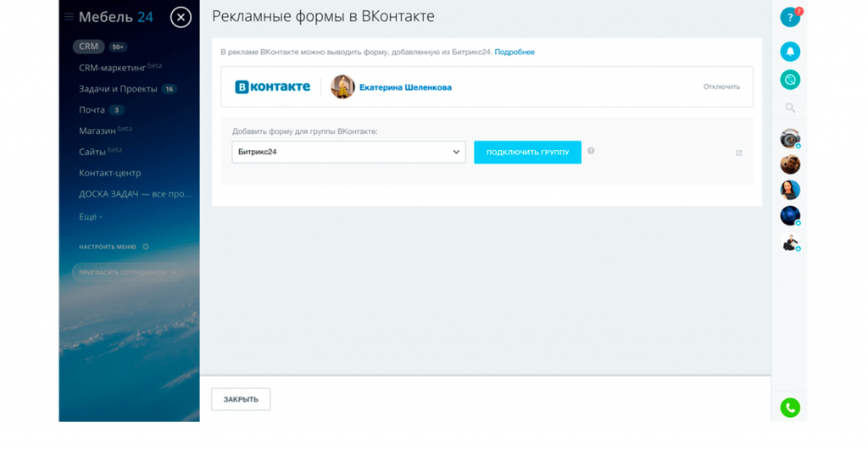
Task: Click the small help hint icon near Подключить группу
Action: tap(591, 151)
